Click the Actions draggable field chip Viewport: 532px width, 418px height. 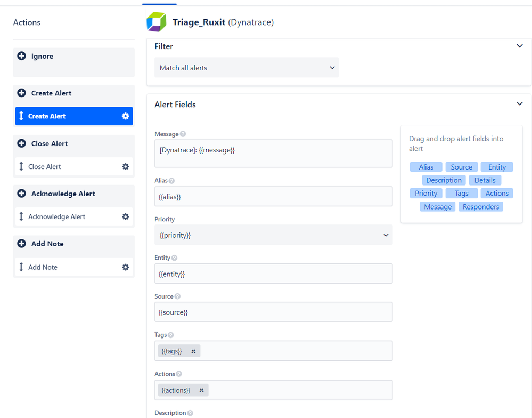coord(497,193)
